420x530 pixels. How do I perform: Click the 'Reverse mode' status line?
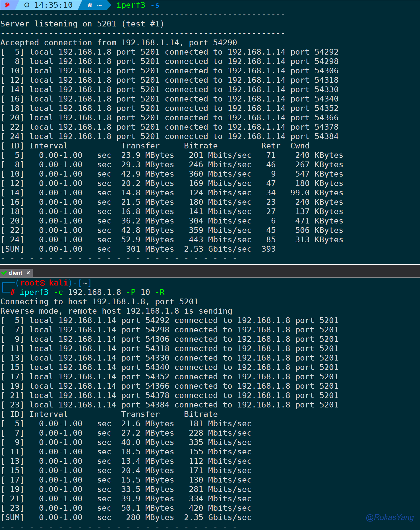point(116,311)
